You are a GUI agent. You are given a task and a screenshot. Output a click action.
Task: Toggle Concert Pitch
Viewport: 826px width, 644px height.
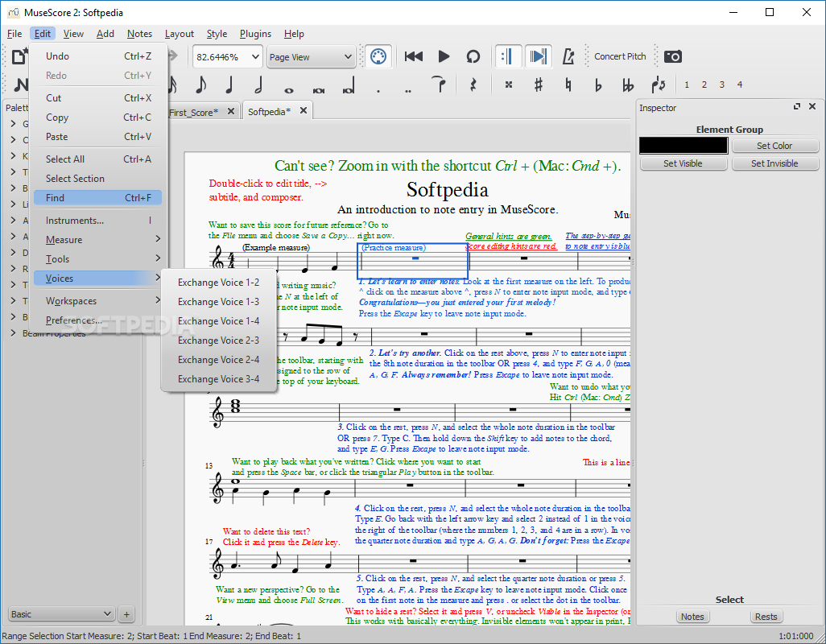point(620,56)
